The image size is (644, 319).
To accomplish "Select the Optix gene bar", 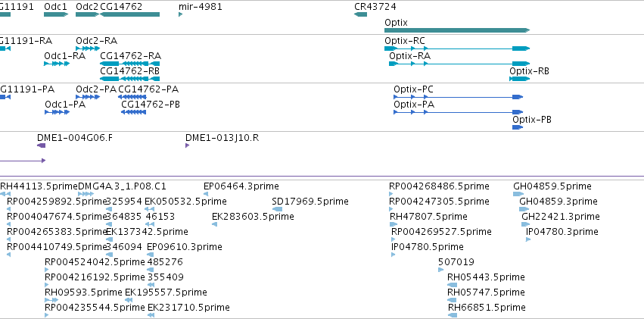I will [457, 30].
